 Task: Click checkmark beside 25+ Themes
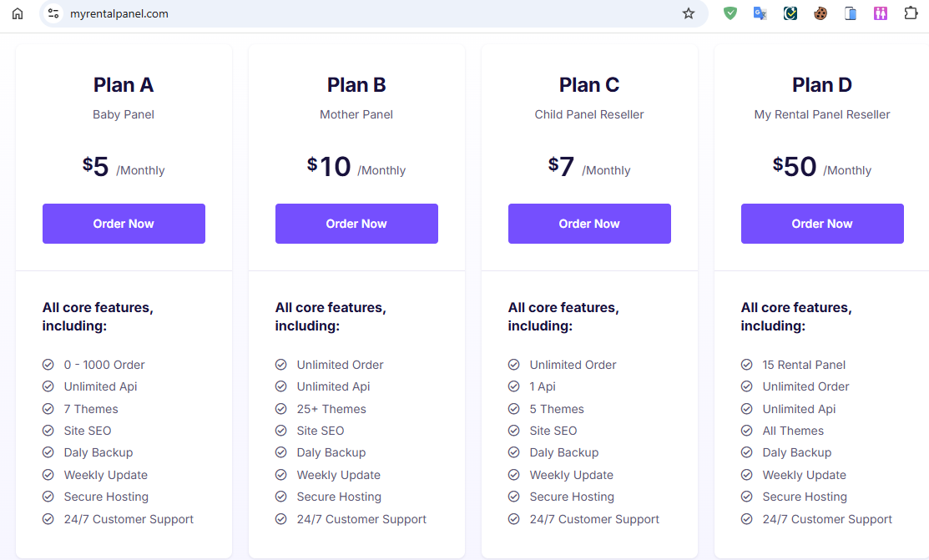[x=280, y=409]
